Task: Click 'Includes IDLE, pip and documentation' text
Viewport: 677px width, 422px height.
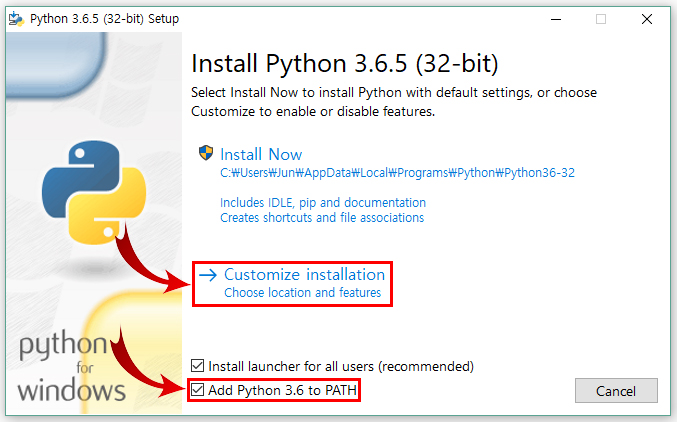Action: tap(323, 203)
